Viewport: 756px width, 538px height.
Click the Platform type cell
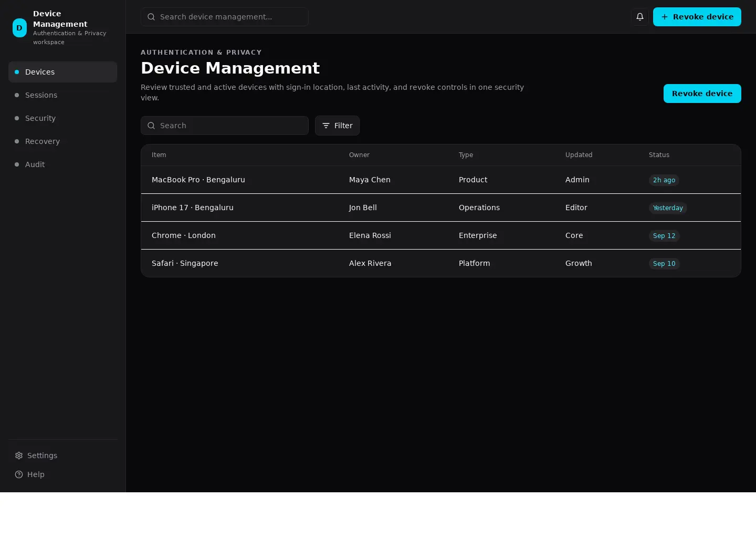[475, 263]
